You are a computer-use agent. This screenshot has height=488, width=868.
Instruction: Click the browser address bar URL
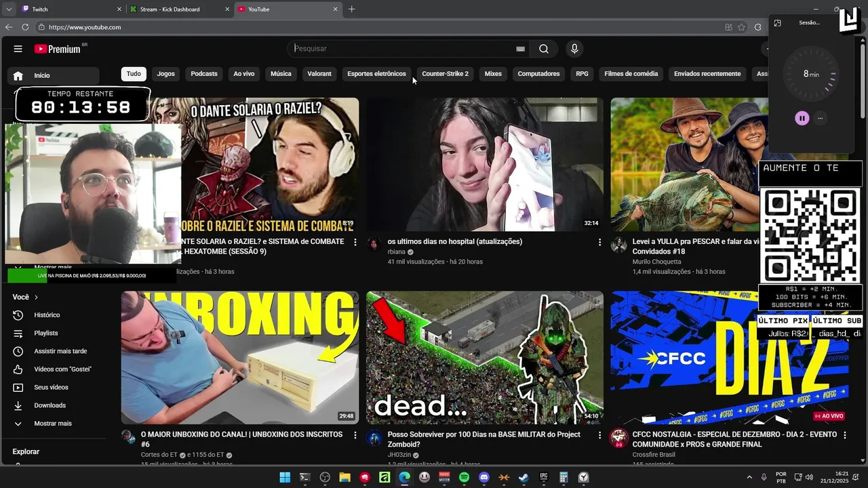pyautogui.click(x=85, y=27)
